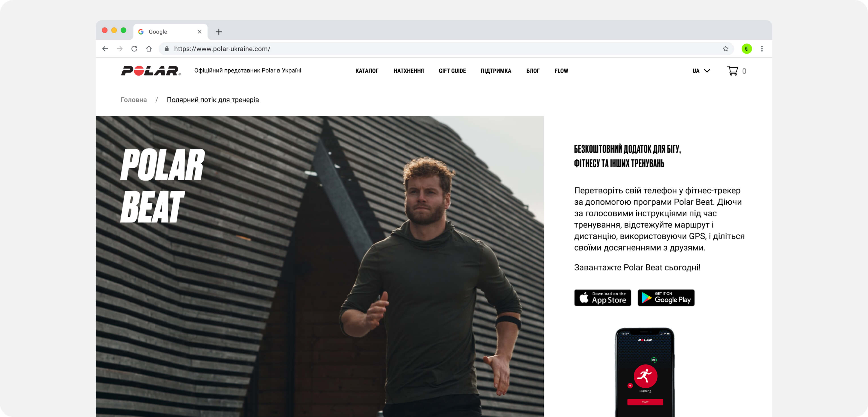Reload the page with the refresh icon
The width and height of the screenshot is (868, 417).
coord(134,49)
